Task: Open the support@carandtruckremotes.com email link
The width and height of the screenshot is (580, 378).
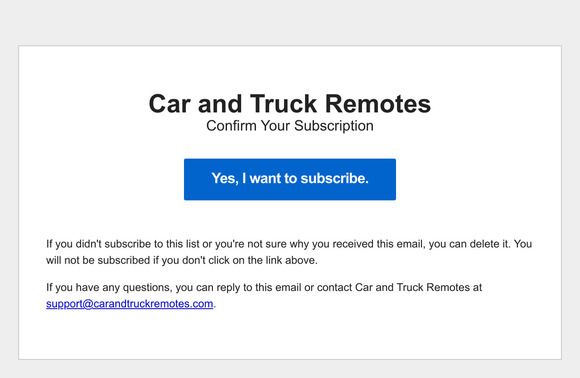Action: [x=129, y=304]
